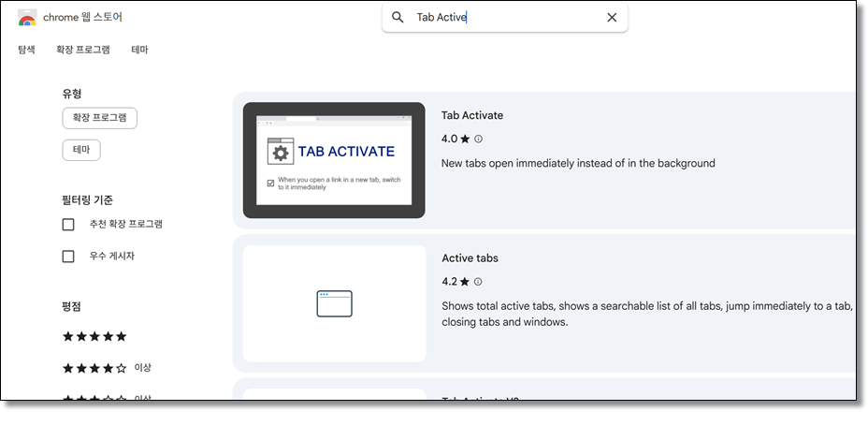Open the 테마 navigation tab

(139, 50)
